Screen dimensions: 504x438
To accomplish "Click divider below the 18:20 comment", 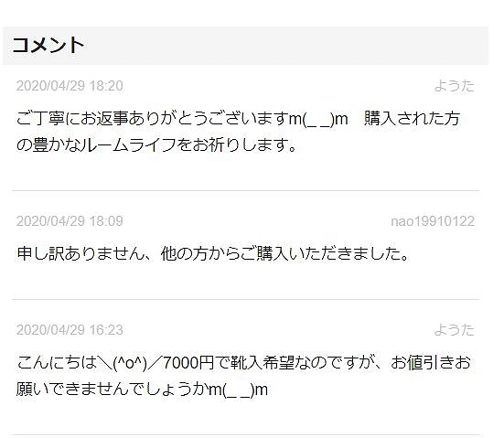I will 245,190.
